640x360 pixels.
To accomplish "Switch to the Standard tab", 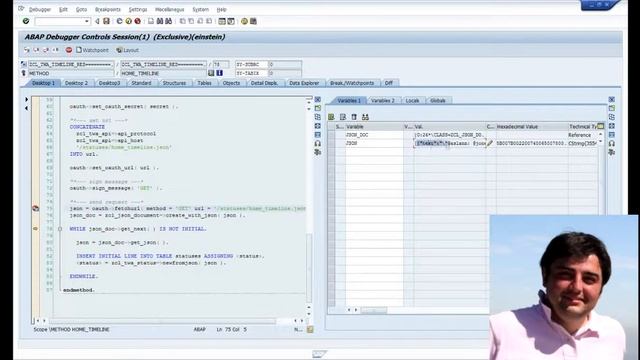I will pyautogui.click(x=141, y=83).
